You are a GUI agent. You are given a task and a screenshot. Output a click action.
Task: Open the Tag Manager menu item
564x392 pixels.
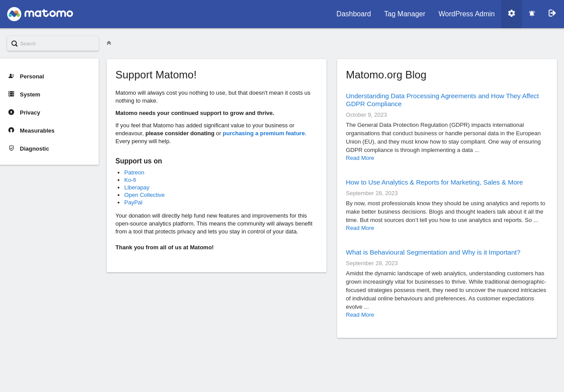[x=404, y=14]
